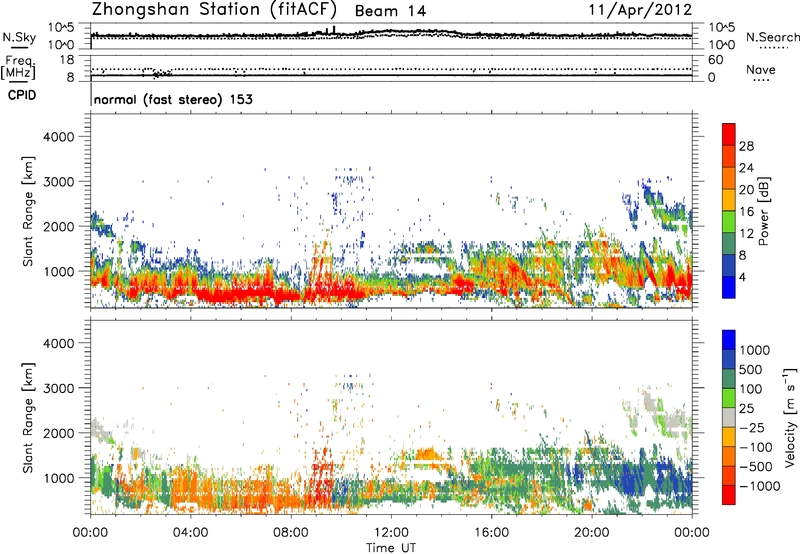Image resolution: width=800 pixels, height=554 pixels.
Task: Pick the light green 25–100 velocity swatch
Action: click(729, 398)
